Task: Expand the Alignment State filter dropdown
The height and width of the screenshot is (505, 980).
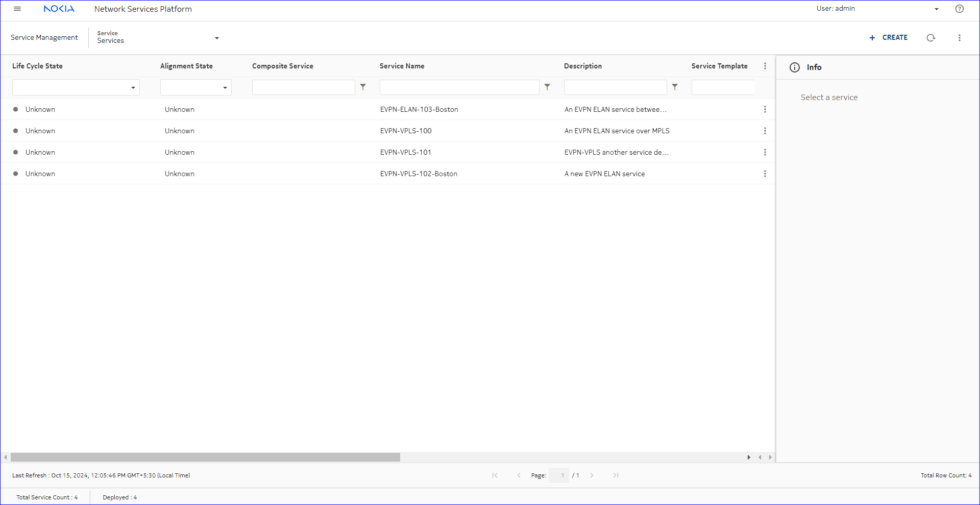Action: click(225, 88)
